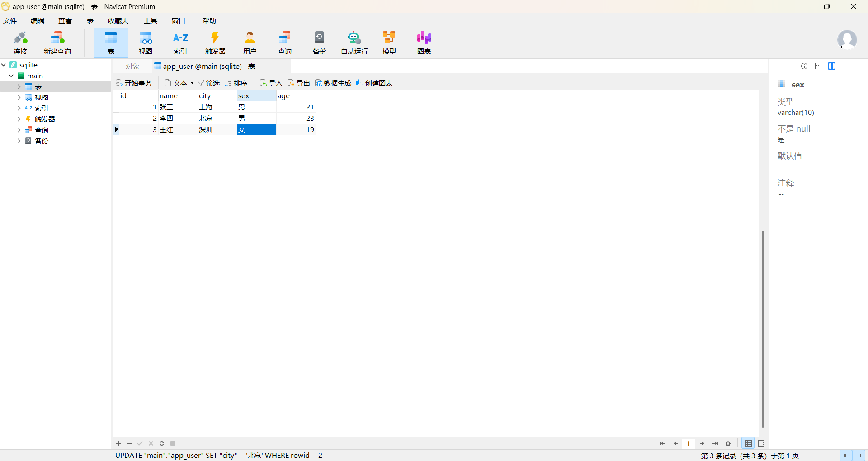Open the 连接 dropdown arrow

(x=38, y=43)
